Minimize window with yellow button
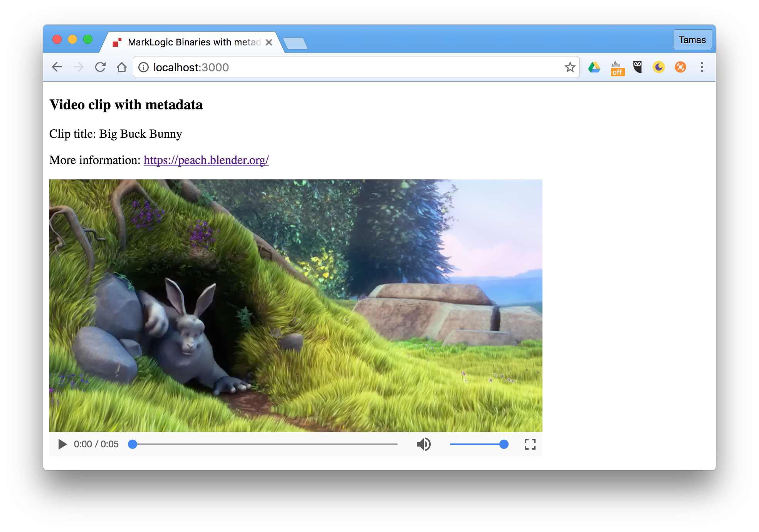The image size is (759, 532). click(x=72, y=39)
